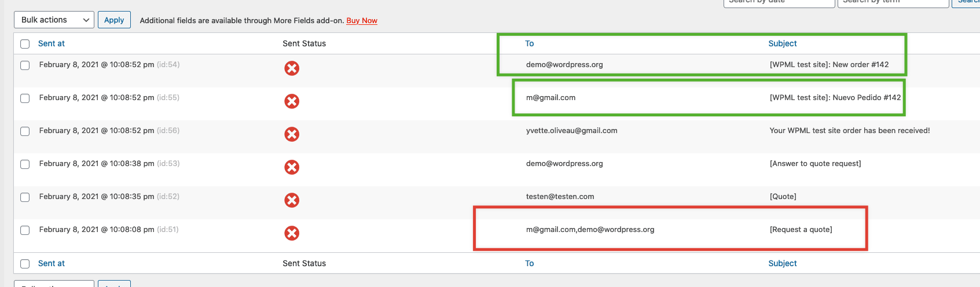Sort by the Sent at column header
The width and height of the screenshot is (980, 287).
coord(52,43)
